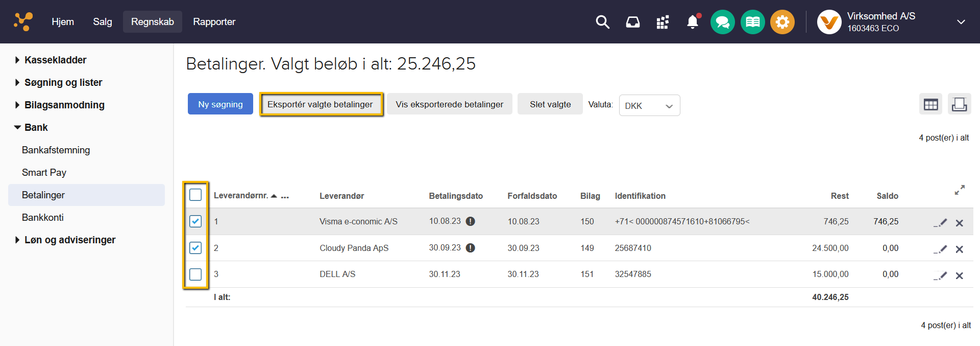
Task: Open notifications bell
Action: click(x=692, y=22)
